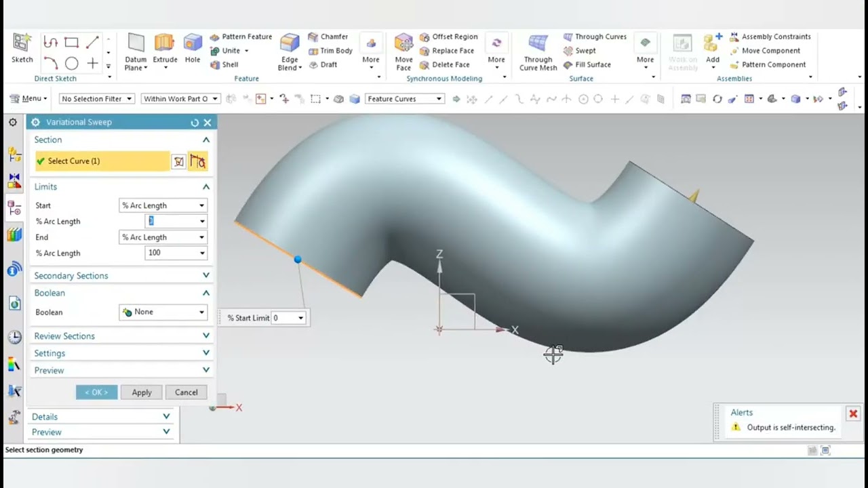Click the Draft command
Image resolution: width=868 pixels, height=488 pixels.
323,64
